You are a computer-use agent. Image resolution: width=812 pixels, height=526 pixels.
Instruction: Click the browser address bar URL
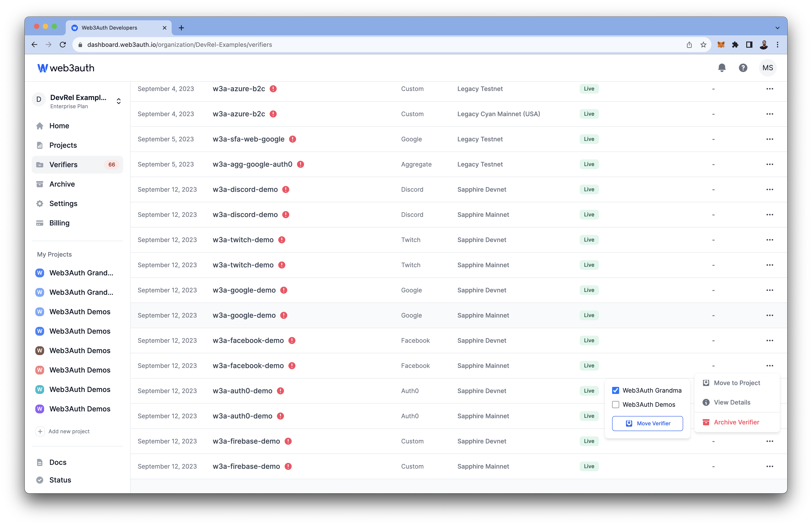[x=179, y=45]
